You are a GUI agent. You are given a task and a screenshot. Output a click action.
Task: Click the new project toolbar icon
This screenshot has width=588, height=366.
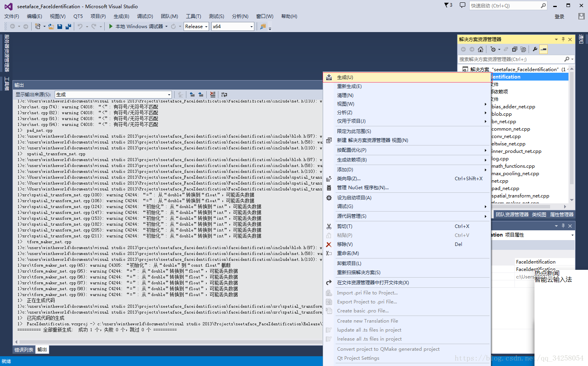pyautogui.click(x=38, y=26)
